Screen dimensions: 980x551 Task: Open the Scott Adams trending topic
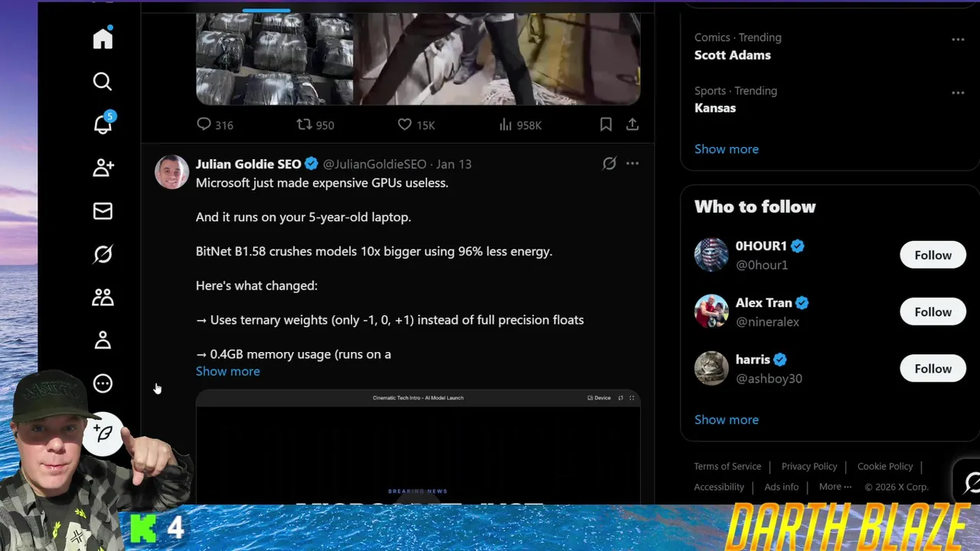[x=733, y=55]
